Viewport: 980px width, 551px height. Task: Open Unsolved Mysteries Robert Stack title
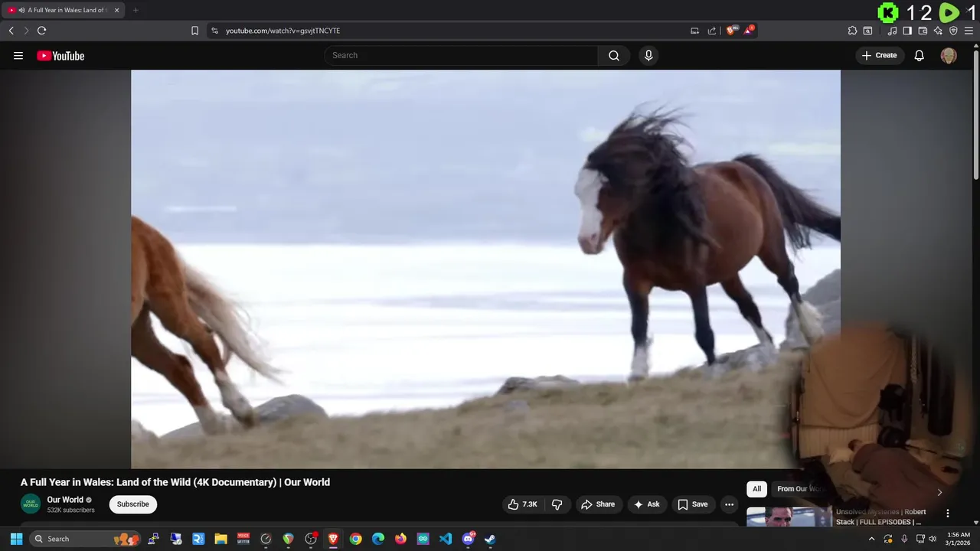coord(881,517)
